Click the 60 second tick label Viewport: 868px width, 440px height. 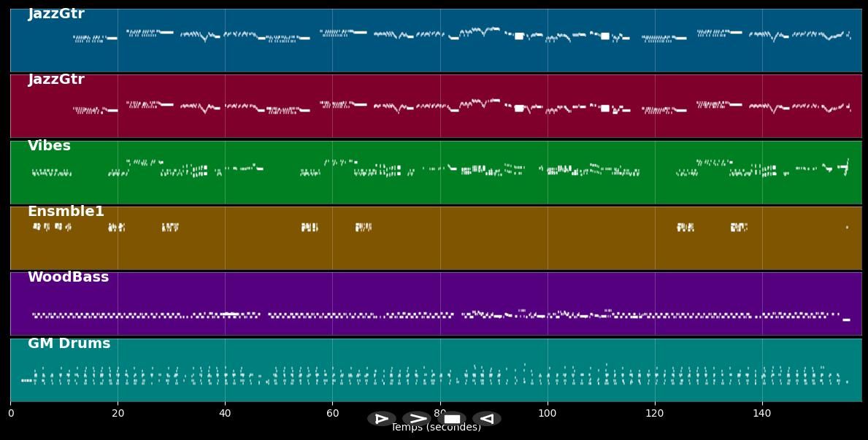click(x=332, y=414)
